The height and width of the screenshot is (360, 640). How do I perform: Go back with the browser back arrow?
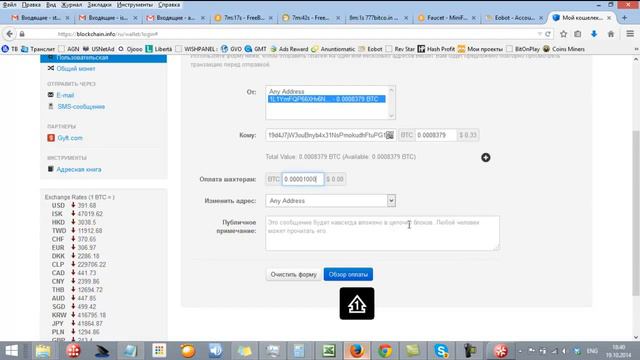click(9, 34)
